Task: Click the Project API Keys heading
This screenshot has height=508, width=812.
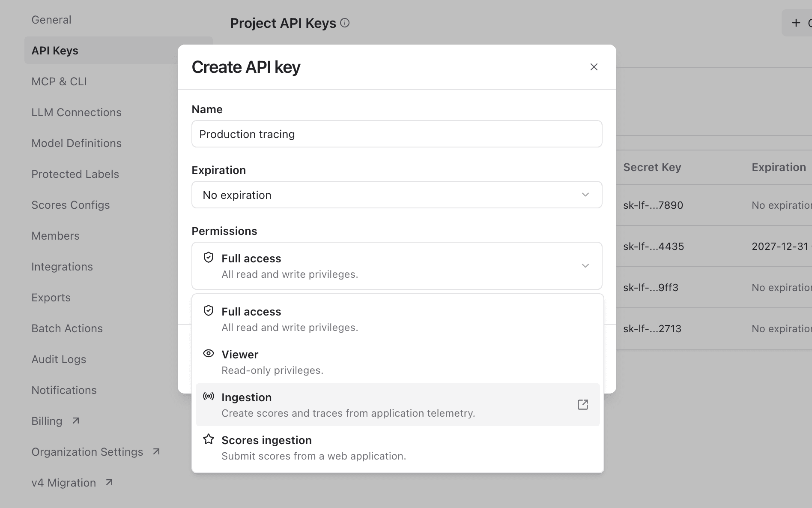Action: (x=283, y=23)
